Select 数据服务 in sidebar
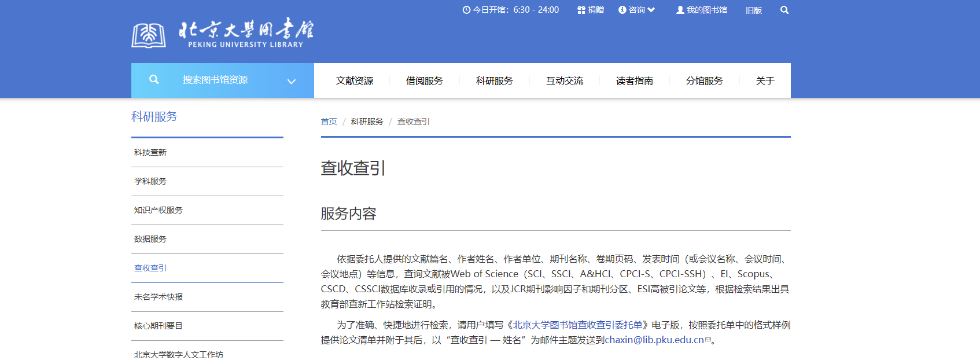This screenshot has height=364, width=980. pos(207,240)
